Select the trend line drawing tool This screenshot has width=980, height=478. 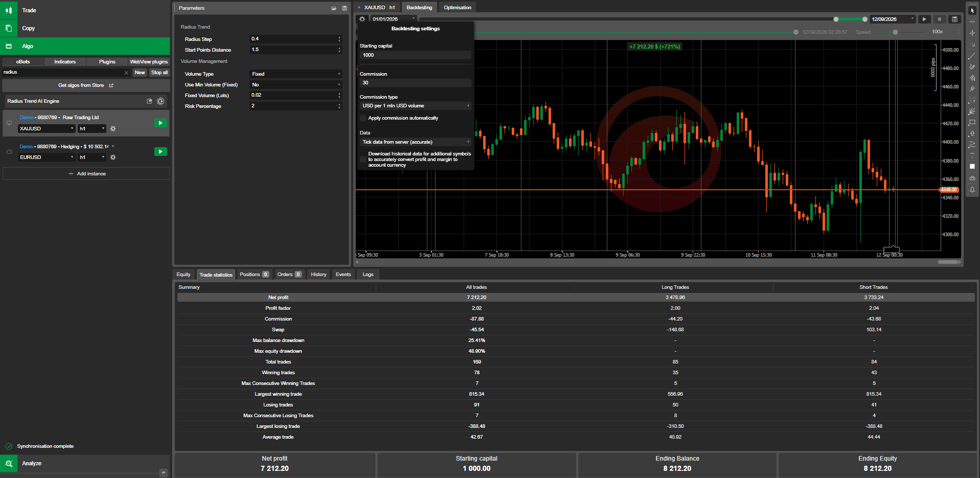(972, 56)
